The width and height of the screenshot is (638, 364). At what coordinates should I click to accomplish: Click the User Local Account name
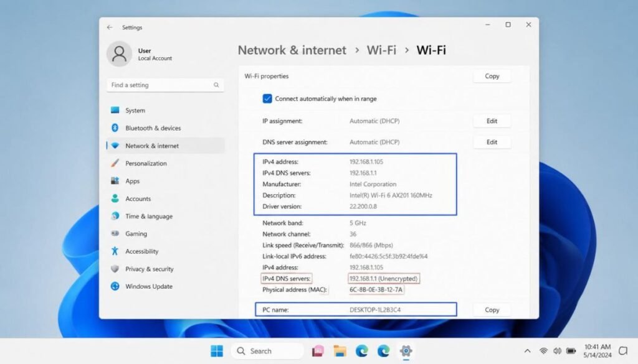click(x=155, y=54)
